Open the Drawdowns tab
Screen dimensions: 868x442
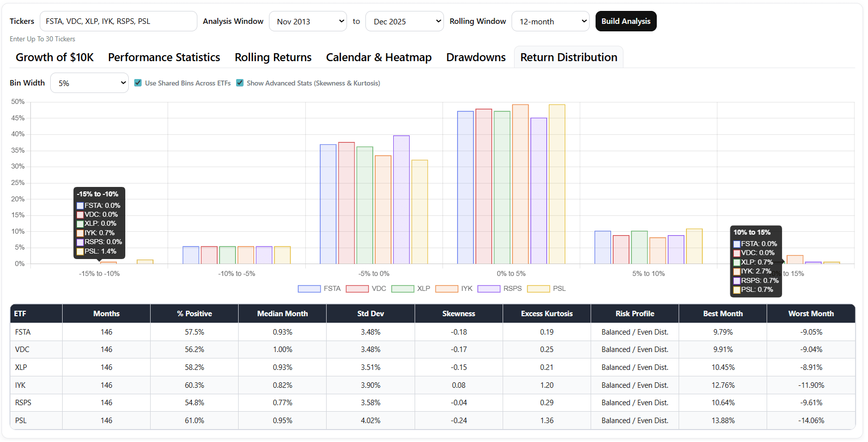pyautogui.click(x=476, y=58)
